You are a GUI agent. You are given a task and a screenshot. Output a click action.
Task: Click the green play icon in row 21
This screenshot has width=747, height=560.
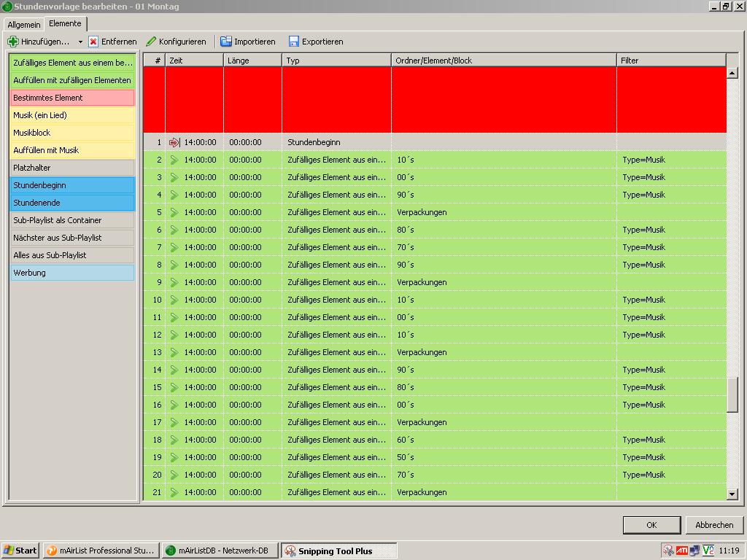(x=174, y=492)
